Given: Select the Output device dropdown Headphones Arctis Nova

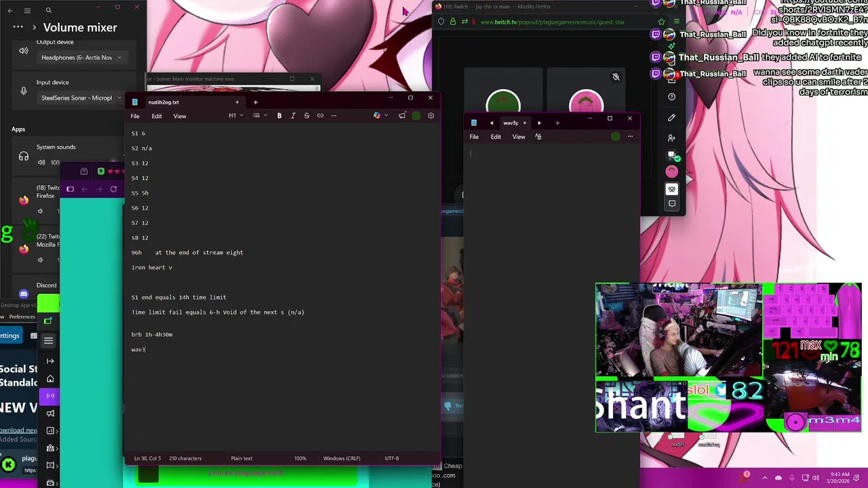Looking at the screenshot, I should click(81, 58).
